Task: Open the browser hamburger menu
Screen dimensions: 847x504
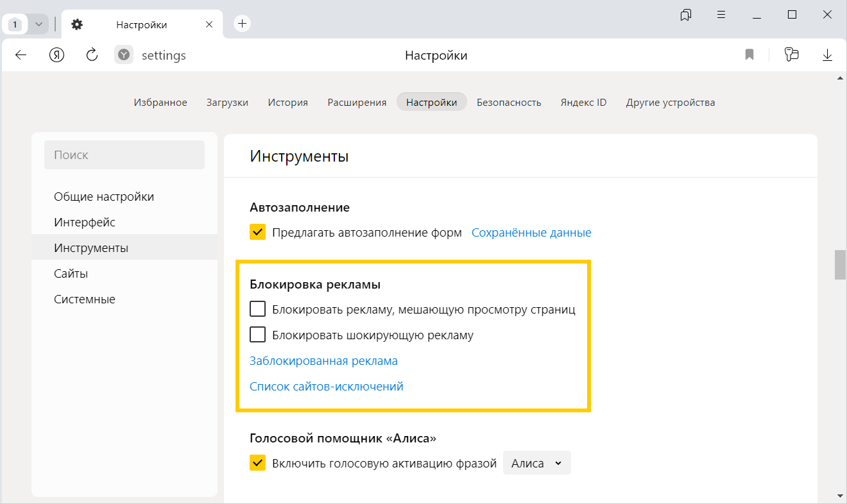Action: (721, 15)
